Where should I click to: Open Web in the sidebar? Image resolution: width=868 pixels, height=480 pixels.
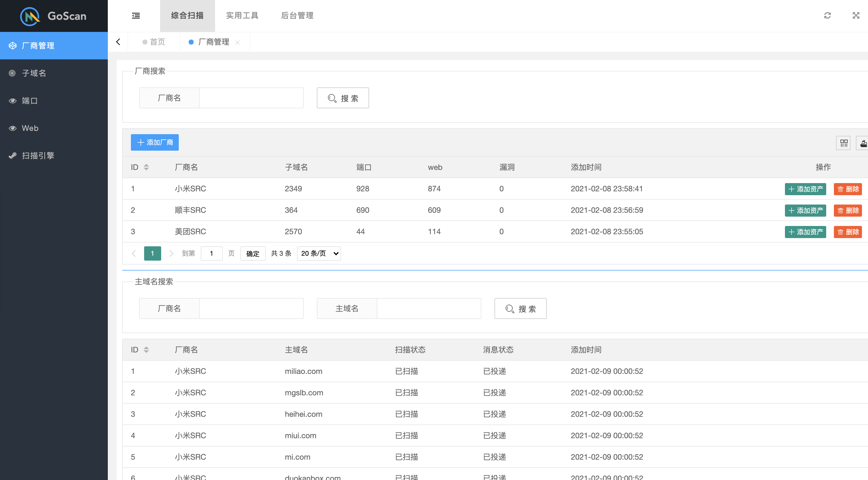pyautogui.click(x=54, y=128)
